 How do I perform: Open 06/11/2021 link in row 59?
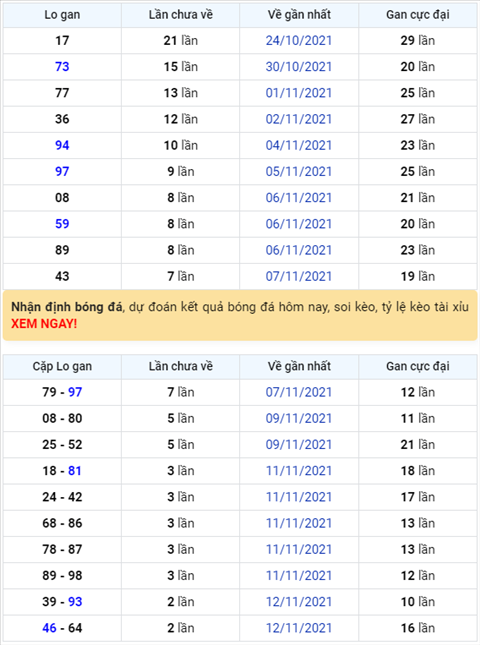299,224
